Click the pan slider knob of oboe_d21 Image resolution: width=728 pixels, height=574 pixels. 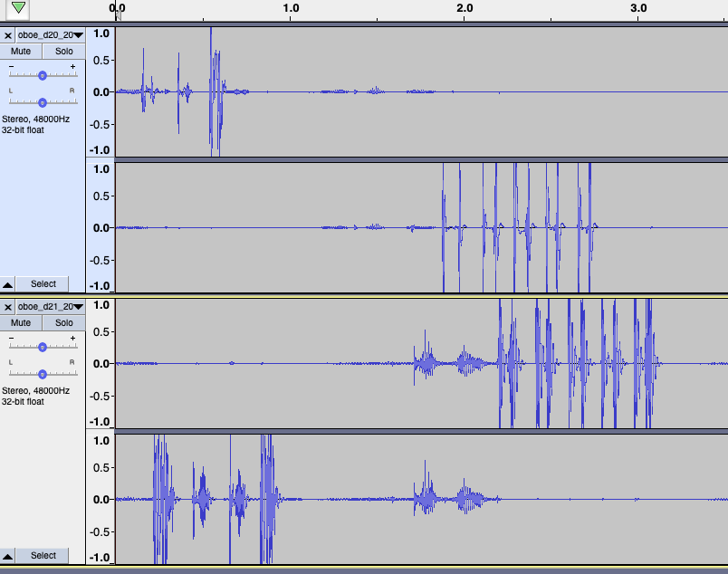coord(43,374)
